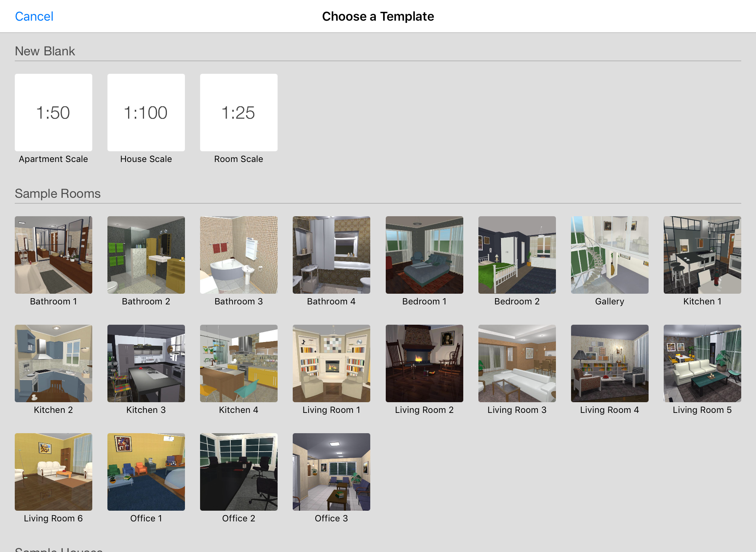Image resolution: width=756 pixels, height=552 pixels.
Task: Click the Cancel button
Action: [x=34, y=16]
